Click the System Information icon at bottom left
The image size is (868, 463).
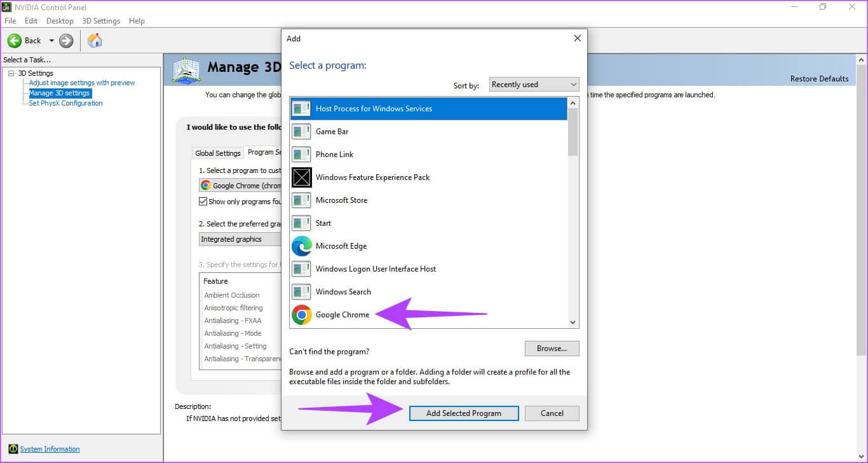[x=12, y=449]
